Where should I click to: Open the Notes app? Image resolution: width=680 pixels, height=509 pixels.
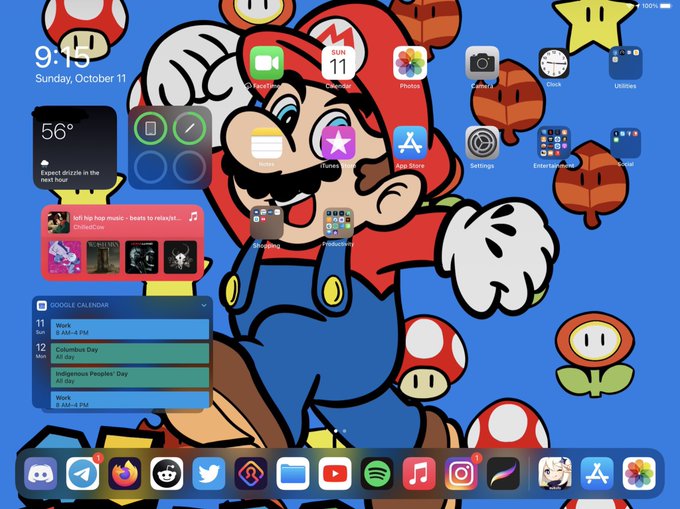(267, 143)
